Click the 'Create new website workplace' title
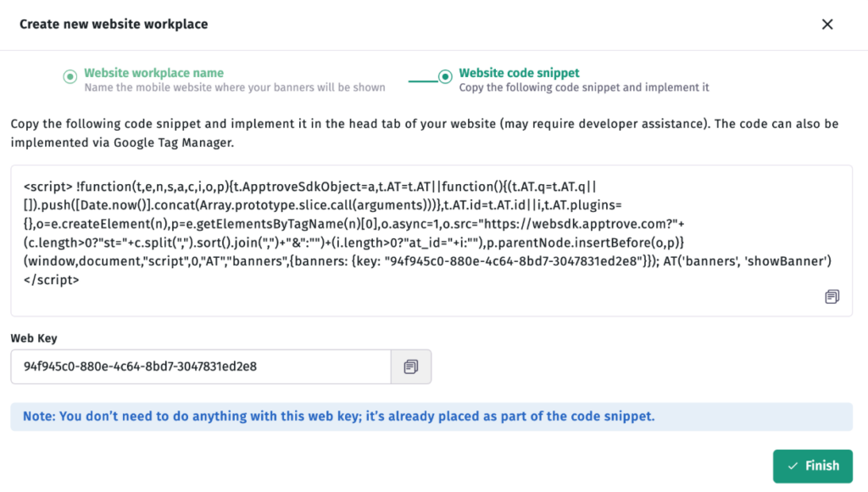868x492 pixels. coord(114,25)
